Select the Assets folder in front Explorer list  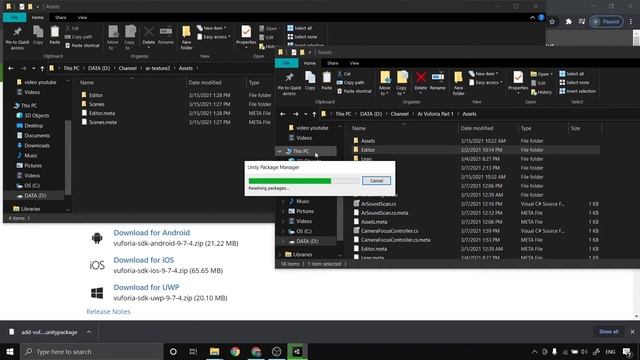click(x=368, y=141)
